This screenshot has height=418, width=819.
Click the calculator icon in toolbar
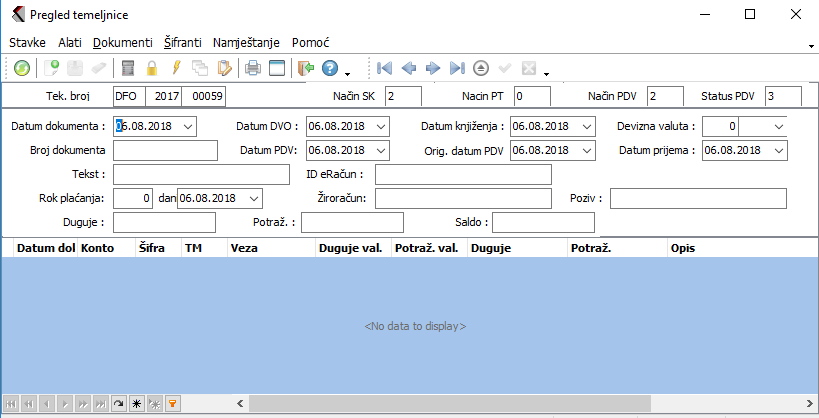[128, 69]
